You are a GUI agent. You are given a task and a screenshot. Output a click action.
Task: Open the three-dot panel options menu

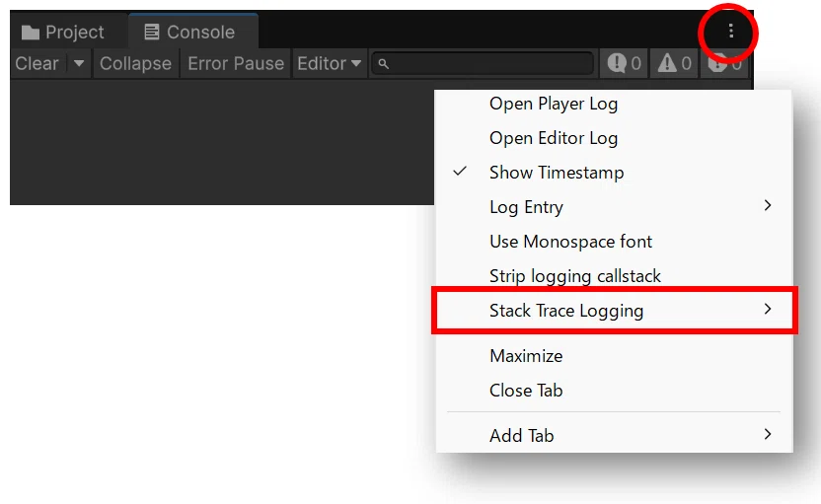[x=730, y=32]
